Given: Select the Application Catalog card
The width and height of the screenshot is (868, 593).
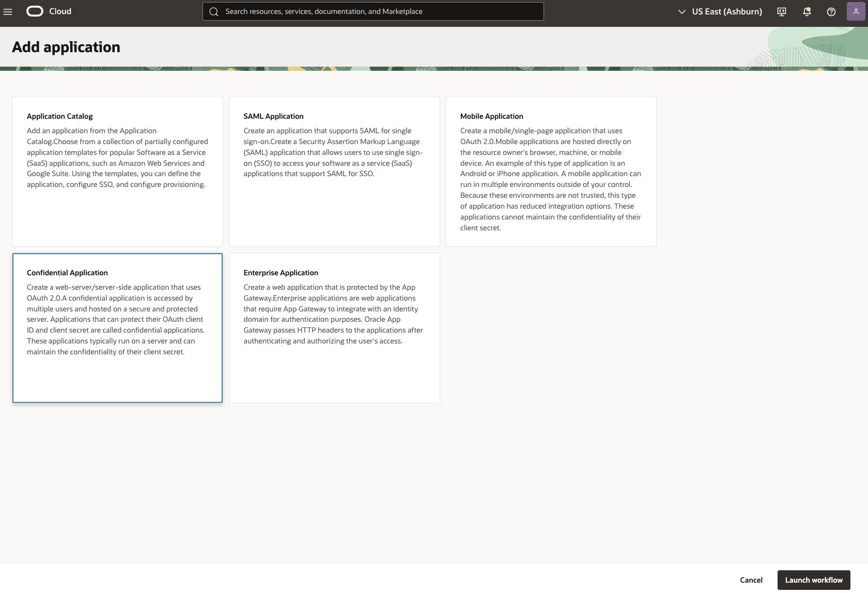Looking at the screenshot, I should coord(117,171).
